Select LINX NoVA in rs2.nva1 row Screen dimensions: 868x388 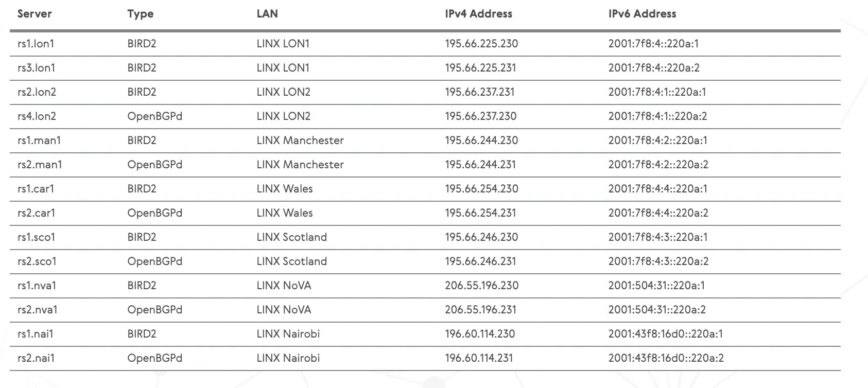(x=284, y=310)
